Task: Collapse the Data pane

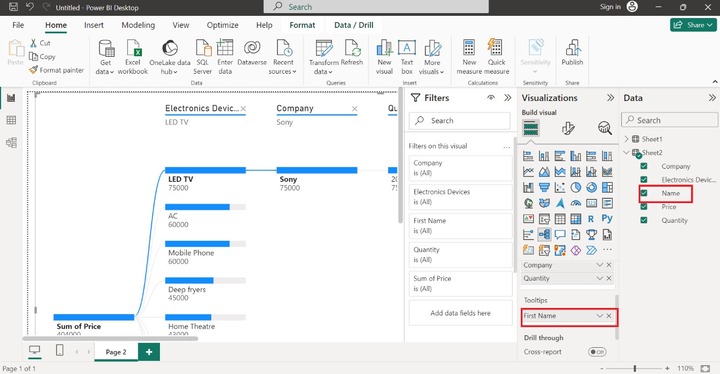Action: (712, 97)
